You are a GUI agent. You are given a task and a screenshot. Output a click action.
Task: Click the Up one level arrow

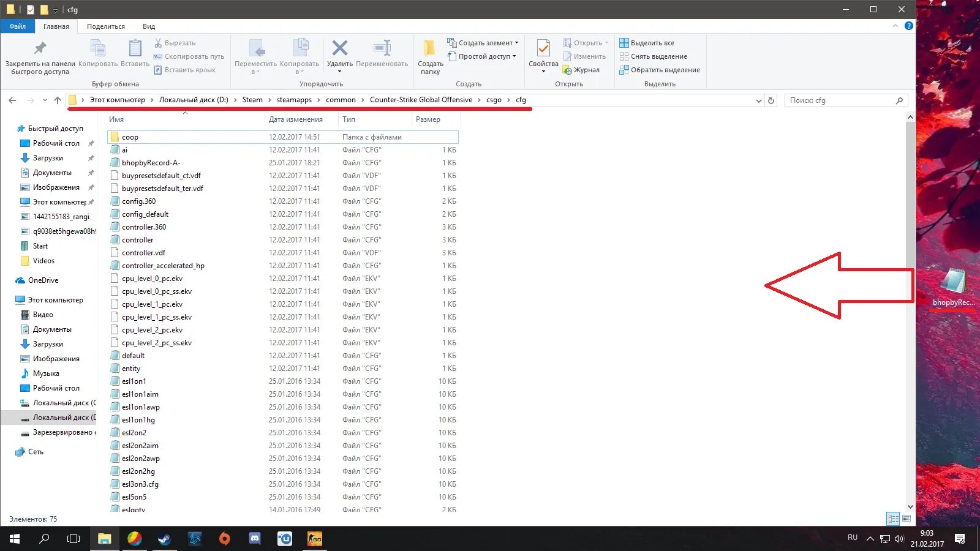[x=58, y=100]
